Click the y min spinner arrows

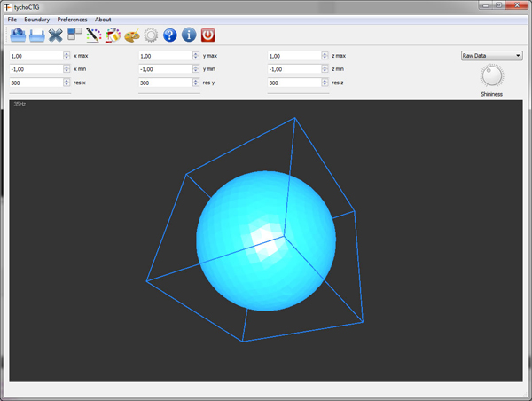click(x=195, y=69)
